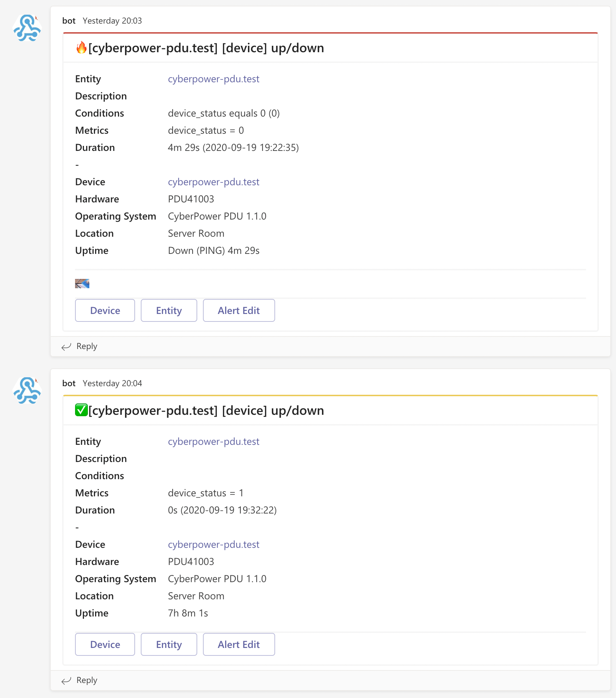This screenshot has width=616, height=698.
Task: Reply to the 20:04 bot message
Action: click(87, 680)
